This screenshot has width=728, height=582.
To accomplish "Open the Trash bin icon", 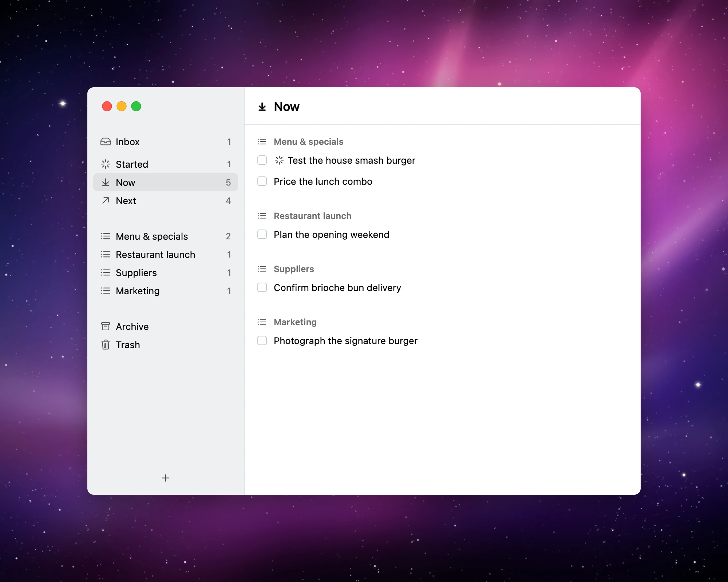I will coord(106,344).
